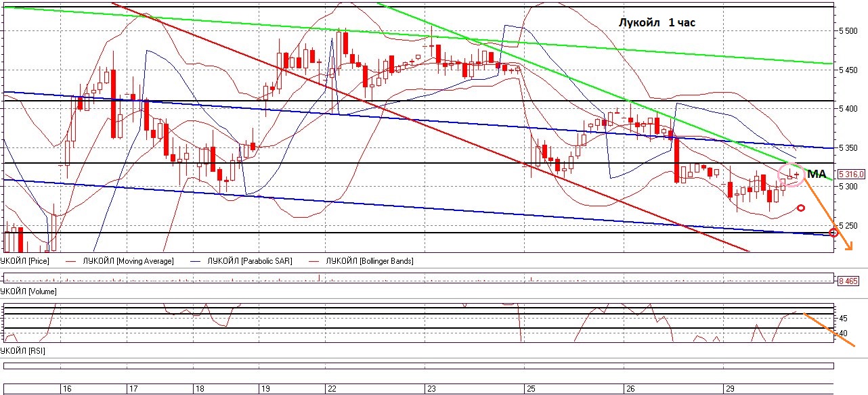The image size is (868, 395).
Task: Pick the blue Parabolic SAR legend line swatch
Action: (x=196, y=261)
